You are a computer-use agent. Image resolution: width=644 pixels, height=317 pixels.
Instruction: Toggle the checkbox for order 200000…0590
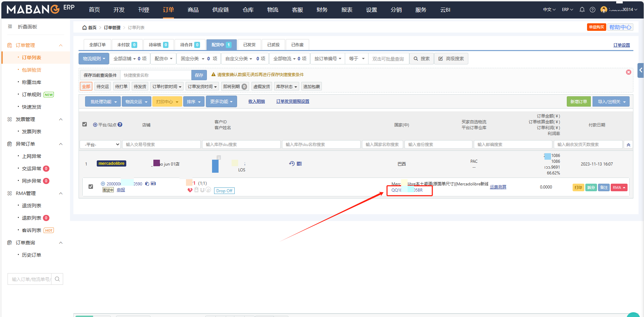pos(91,187)
